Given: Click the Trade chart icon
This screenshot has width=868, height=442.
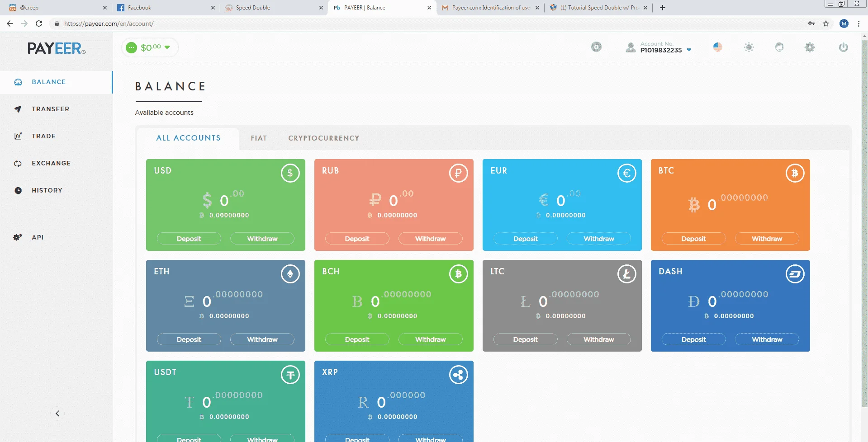Looking at the screenshot, I should (18, 136).
